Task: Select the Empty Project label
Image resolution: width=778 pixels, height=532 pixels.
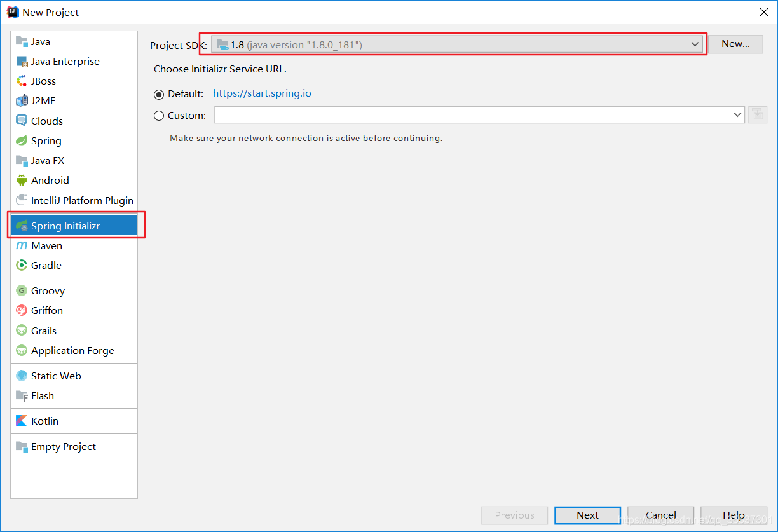Action: 64,446
